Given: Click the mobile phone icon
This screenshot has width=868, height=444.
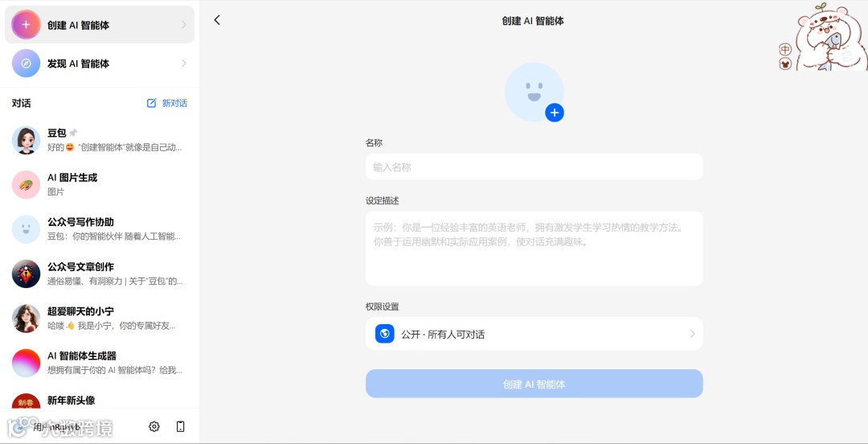Looking at the screenshot, I should pyautogui.click(x=181, y=426).
